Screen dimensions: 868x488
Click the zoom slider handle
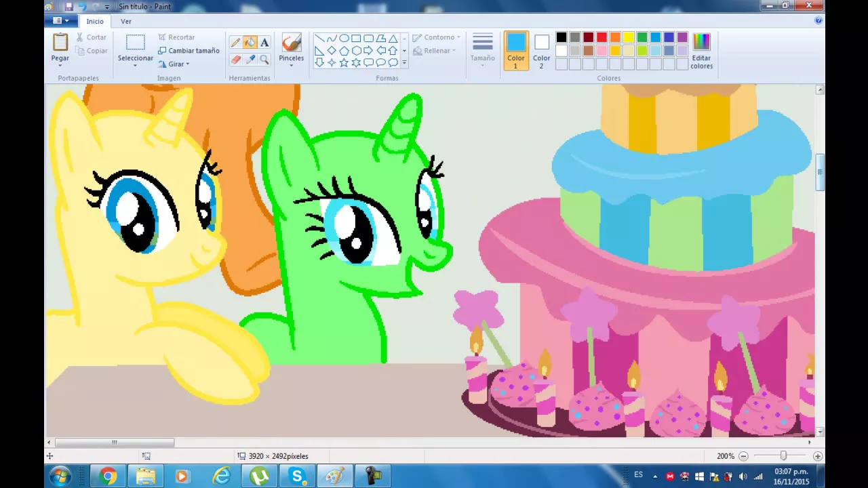(783, 456)
